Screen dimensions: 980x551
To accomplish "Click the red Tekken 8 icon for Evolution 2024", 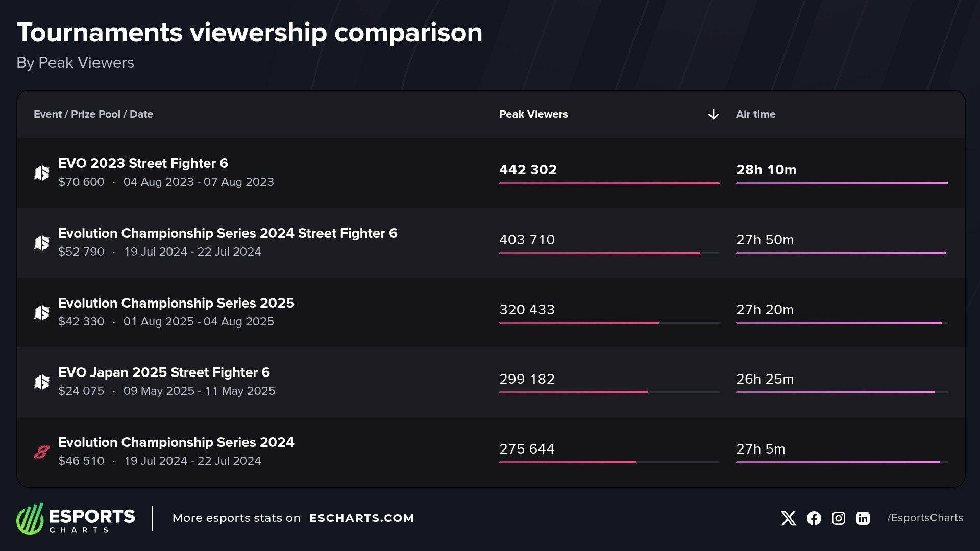I will click(42, 452).
